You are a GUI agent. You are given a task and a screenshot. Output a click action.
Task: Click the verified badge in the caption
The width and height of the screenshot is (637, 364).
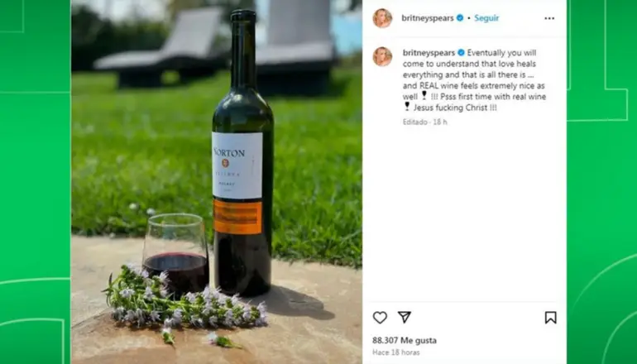pyautogui.click(x=461, y=53)
